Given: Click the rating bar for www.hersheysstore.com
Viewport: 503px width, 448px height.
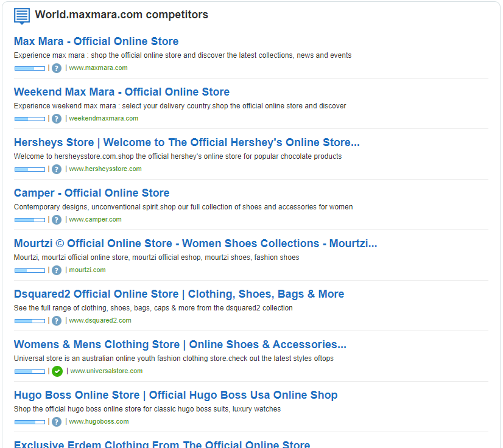Looking at the screenshot, I should [x=30, y=169].
